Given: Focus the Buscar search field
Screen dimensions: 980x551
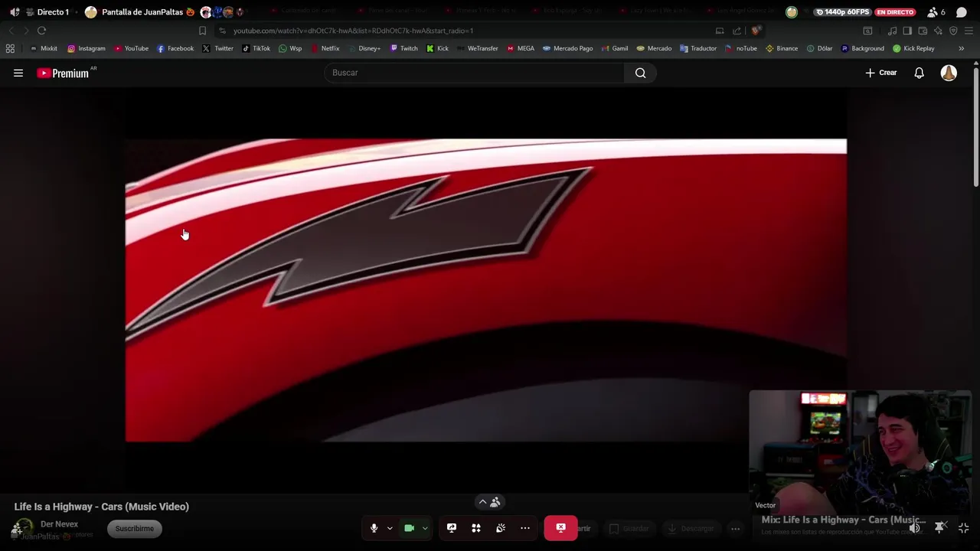Looking at the screenshot, I should point(475,73).
